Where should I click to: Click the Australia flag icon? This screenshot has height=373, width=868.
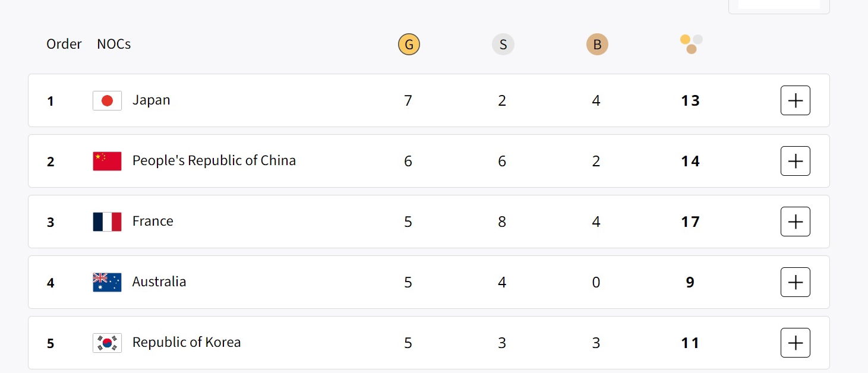[107, 283]
